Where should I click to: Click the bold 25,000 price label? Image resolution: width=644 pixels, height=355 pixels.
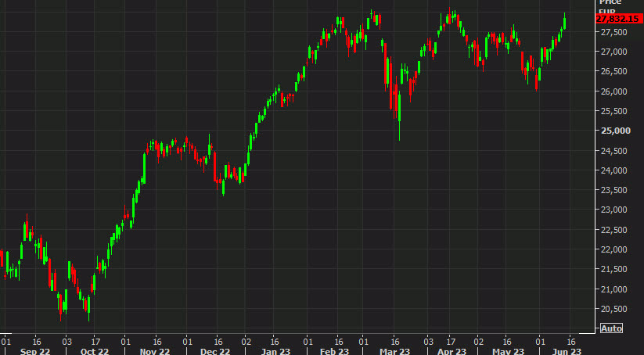pos(615,131)
